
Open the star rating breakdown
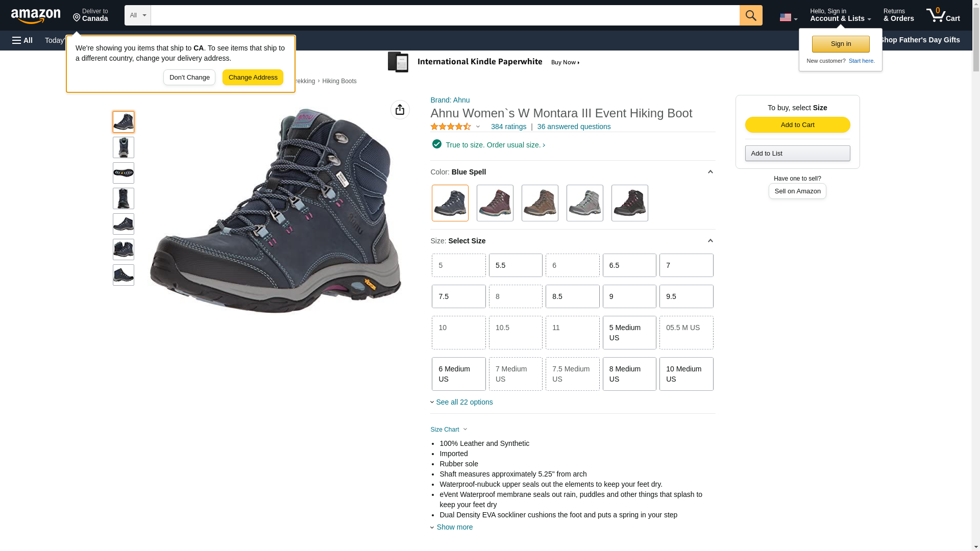(x=455, y=127)
